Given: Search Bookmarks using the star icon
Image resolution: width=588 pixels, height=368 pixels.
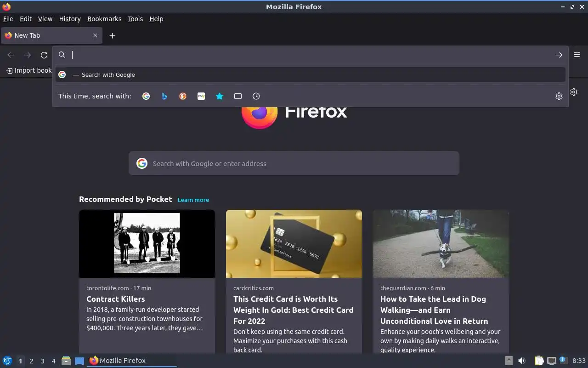Looking at the screenshot, I should [x=220, y=96].
